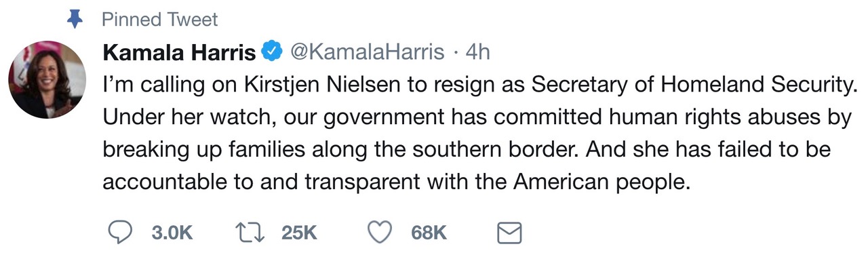868x255 pixels.
Task: Send via Direct Message envelope icon
Action: tap(509, 233)
